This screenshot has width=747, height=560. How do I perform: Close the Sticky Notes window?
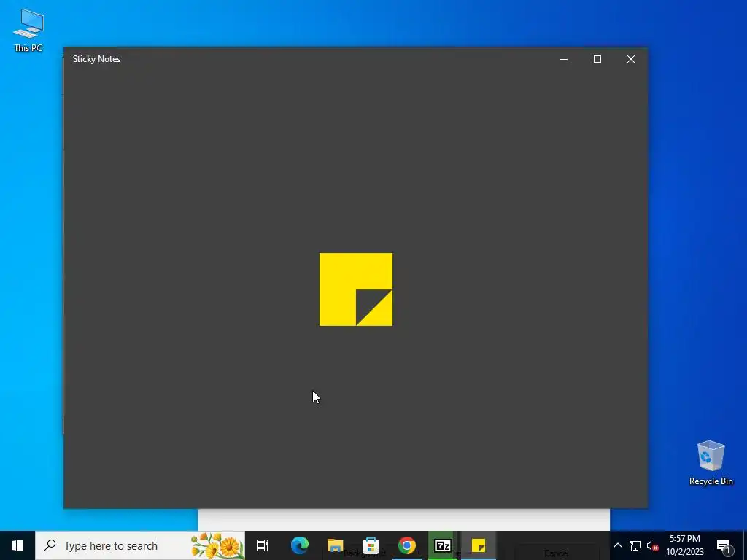coord(631,59)
